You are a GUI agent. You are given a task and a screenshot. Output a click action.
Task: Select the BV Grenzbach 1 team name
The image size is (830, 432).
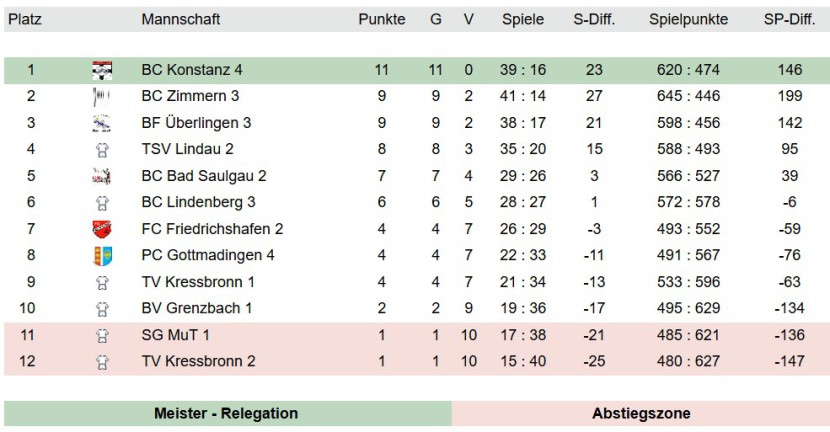click(196, 308)
